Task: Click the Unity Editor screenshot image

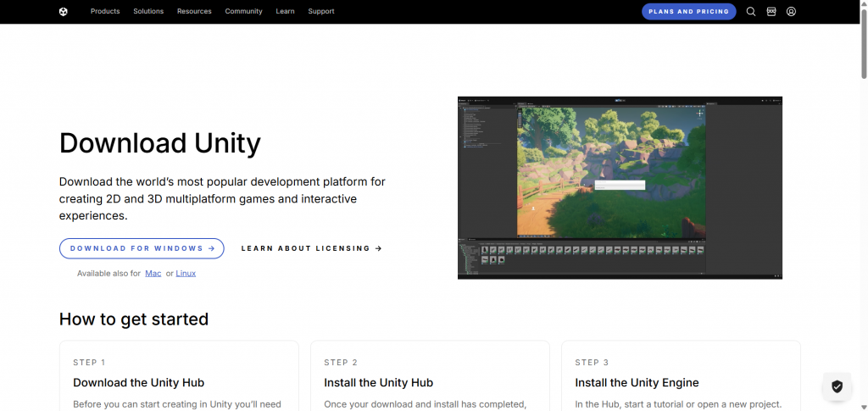Action: tap(620, 188)
